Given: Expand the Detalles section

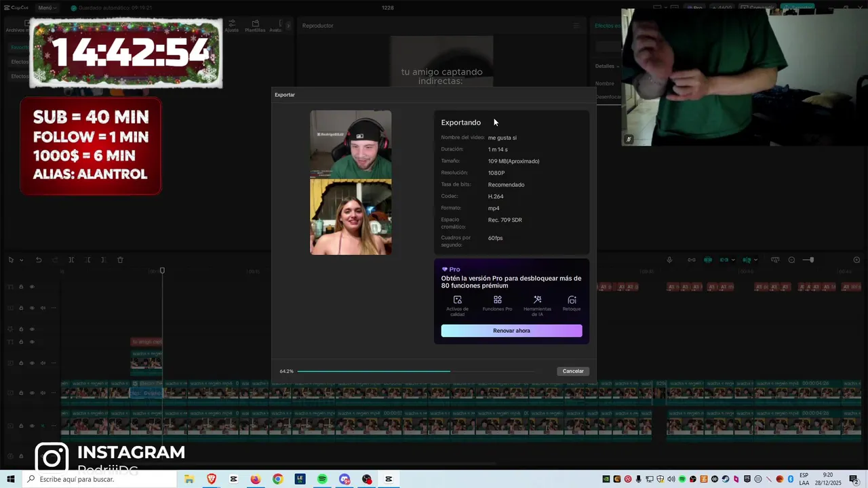Looking at the screenshot, I should point(607,66).
